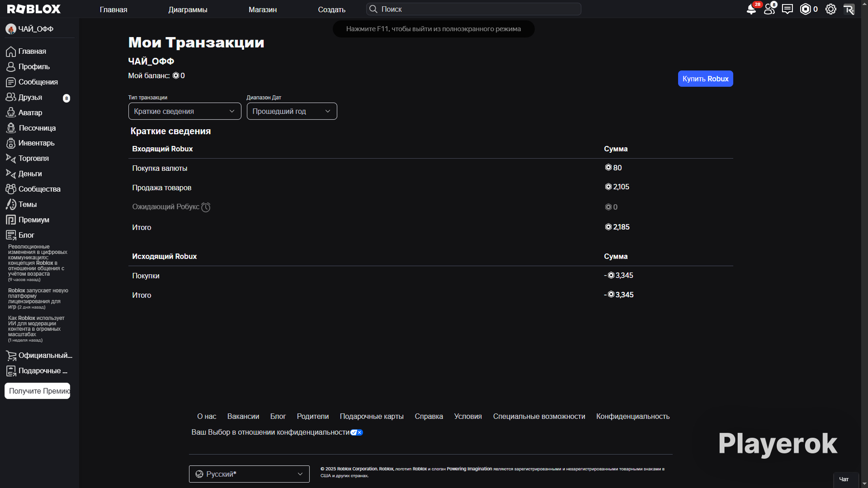Click the pending Robux clock icon
This screenshot has height=488, width=868.
click(206, 207)
